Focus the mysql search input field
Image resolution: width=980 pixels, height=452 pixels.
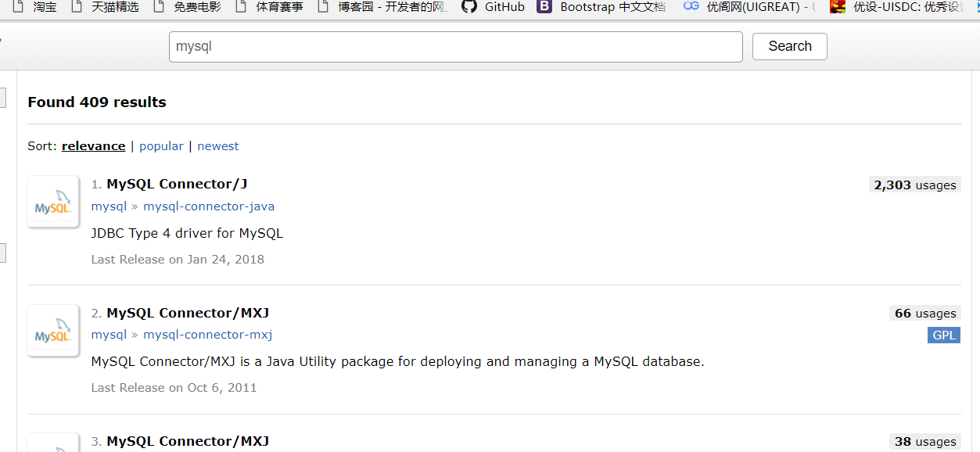[455, 47]
